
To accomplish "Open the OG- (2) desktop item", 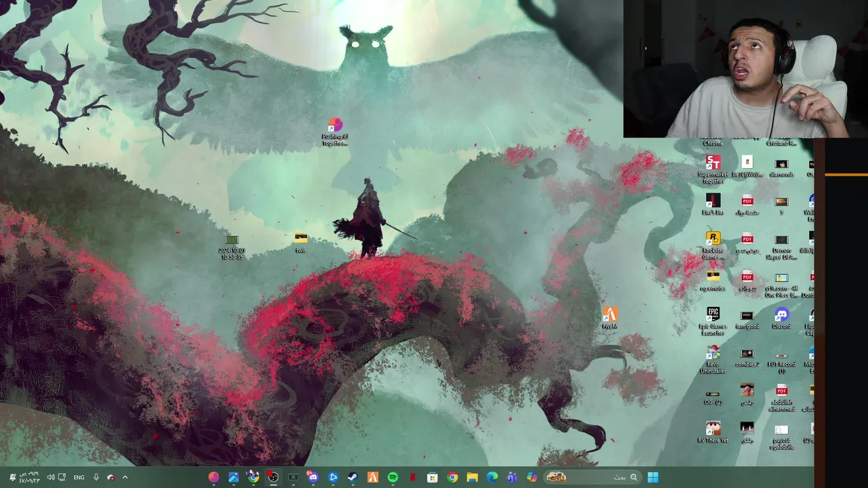I will tap(713, 397).
